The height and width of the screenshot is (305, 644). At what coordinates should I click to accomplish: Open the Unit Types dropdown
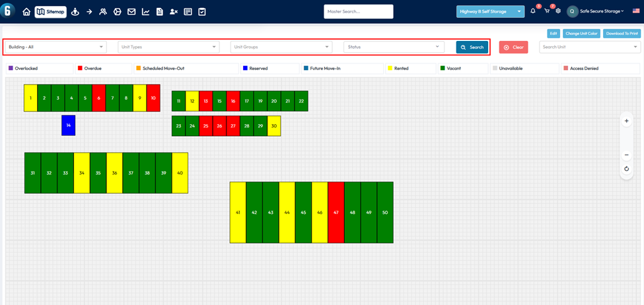[x=169, y=47]
